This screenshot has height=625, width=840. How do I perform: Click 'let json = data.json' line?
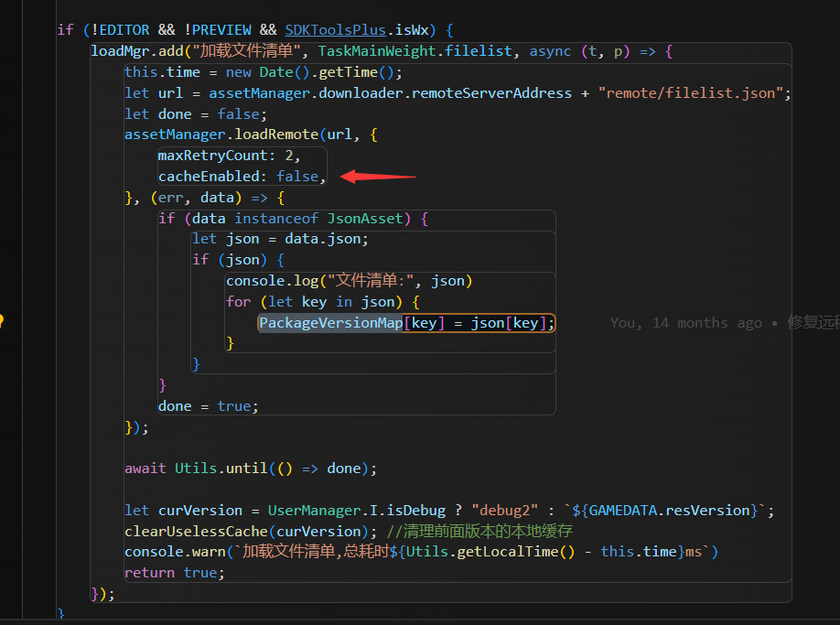(x=280, y=239)
